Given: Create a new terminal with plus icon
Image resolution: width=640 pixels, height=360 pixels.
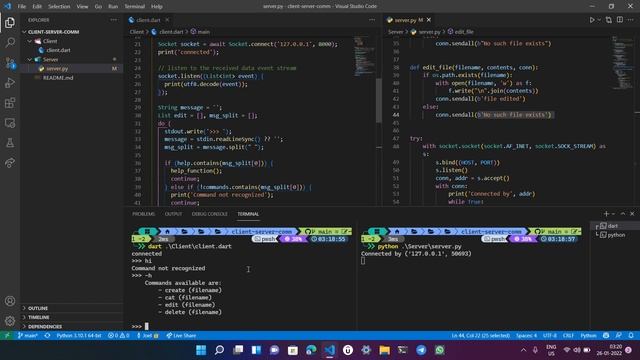Looking at the screenshot, I should (606, 213).
